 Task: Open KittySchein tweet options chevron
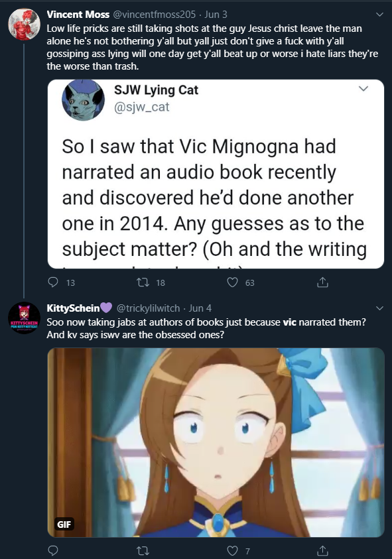379,308
